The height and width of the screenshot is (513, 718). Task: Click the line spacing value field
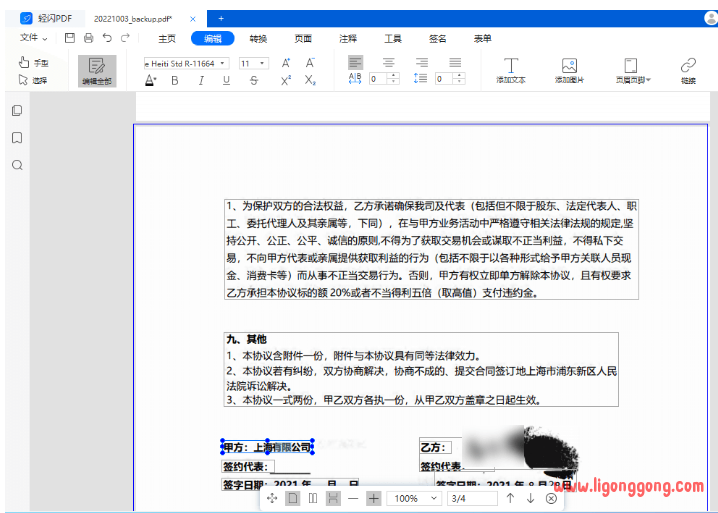(x=444, y=79)
